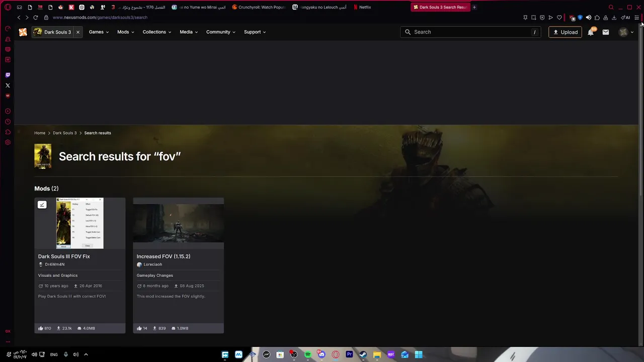Open the notifications bell
The width and height of the screenshot is (644, 362).
(591, 32)
